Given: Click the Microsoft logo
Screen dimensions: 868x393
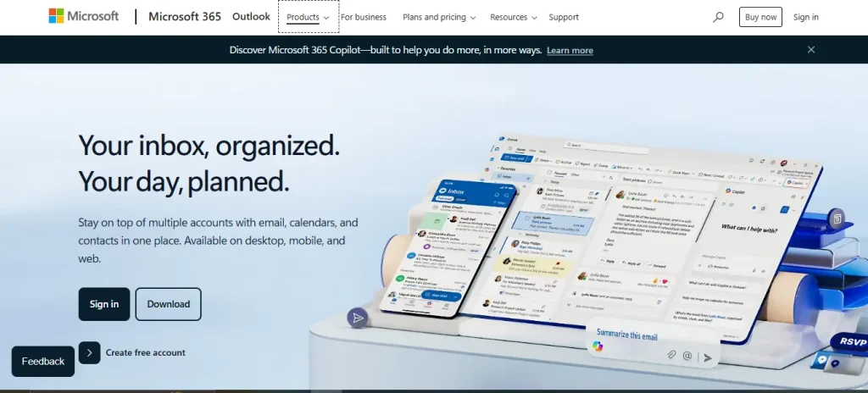Looking at the screenshot, I should 84,16.
